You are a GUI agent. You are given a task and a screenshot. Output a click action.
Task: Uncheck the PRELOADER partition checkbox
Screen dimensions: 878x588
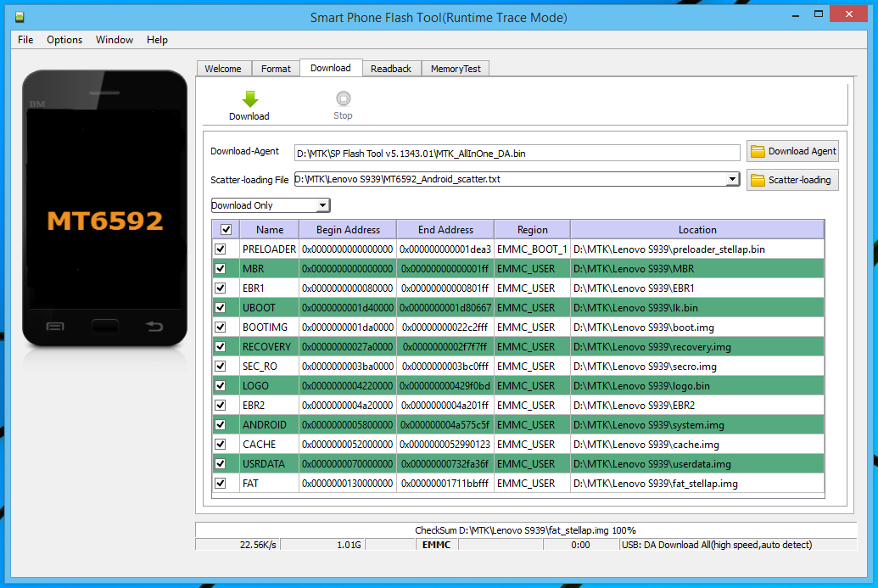(x=221, y=249)
